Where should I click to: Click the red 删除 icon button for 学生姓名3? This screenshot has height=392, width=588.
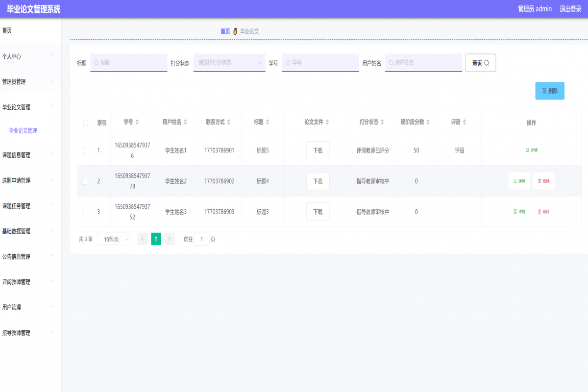pos(543,212)
